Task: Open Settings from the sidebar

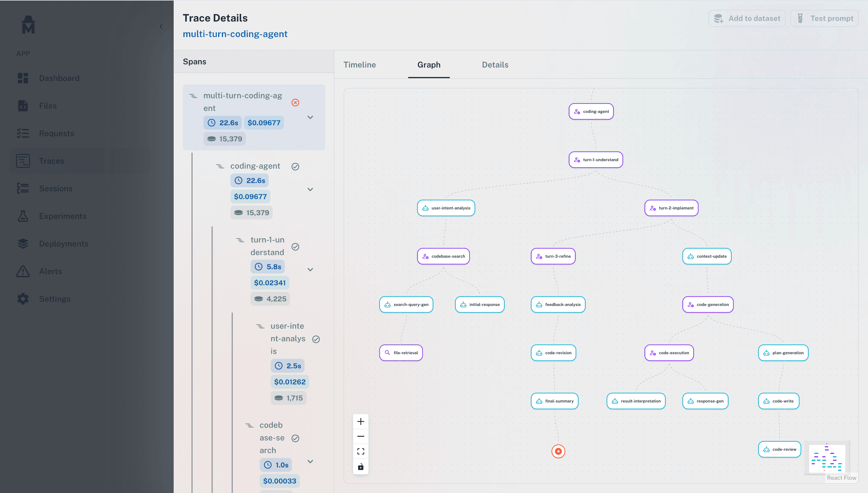Action: pos(55,299)
